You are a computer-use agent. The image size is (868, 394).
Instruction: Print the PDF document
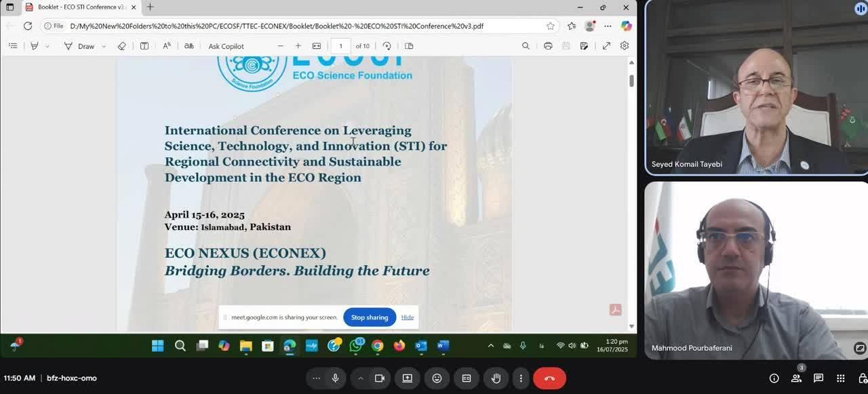pyautogui.click(x=548, y=46)
